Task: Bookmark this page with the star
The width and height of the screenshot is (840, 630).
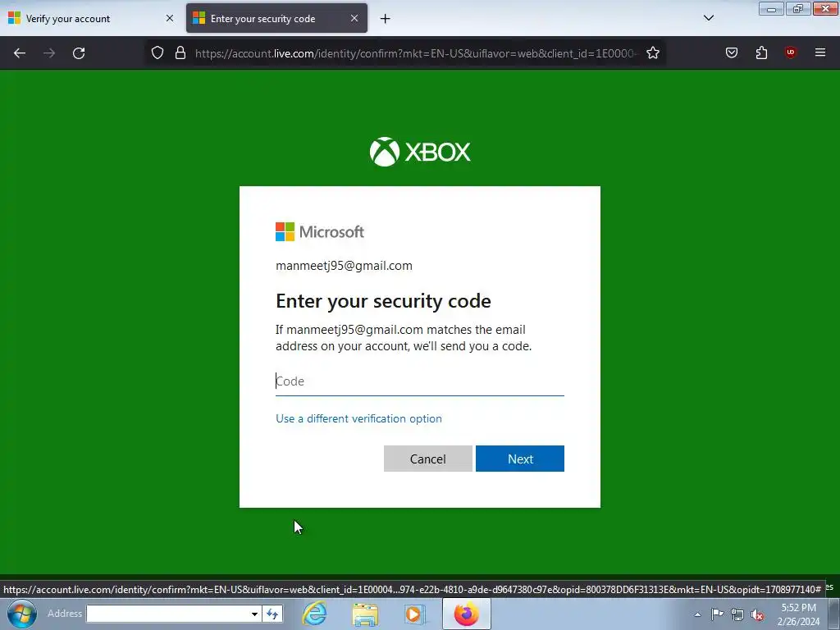Action: (652, 53)
